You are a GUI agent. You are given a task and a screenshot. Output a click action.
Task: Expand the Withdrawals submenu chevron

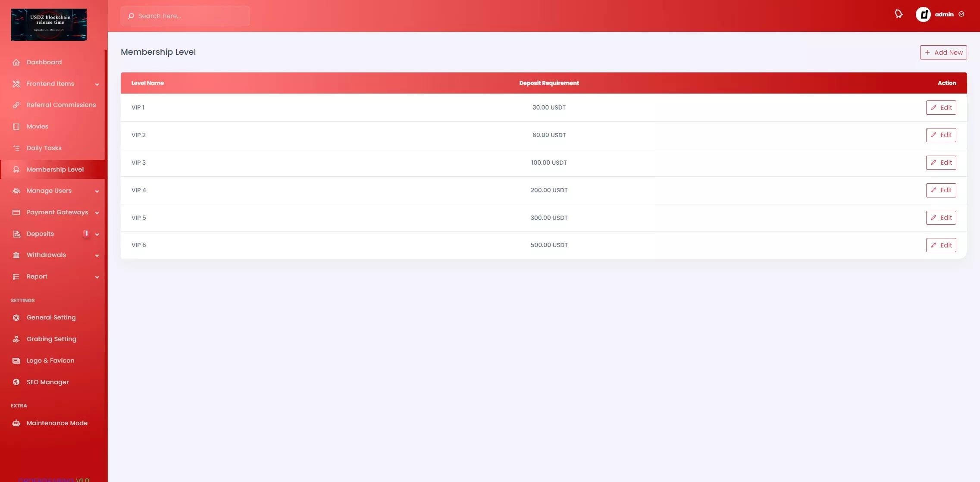[x=97, y=255]
